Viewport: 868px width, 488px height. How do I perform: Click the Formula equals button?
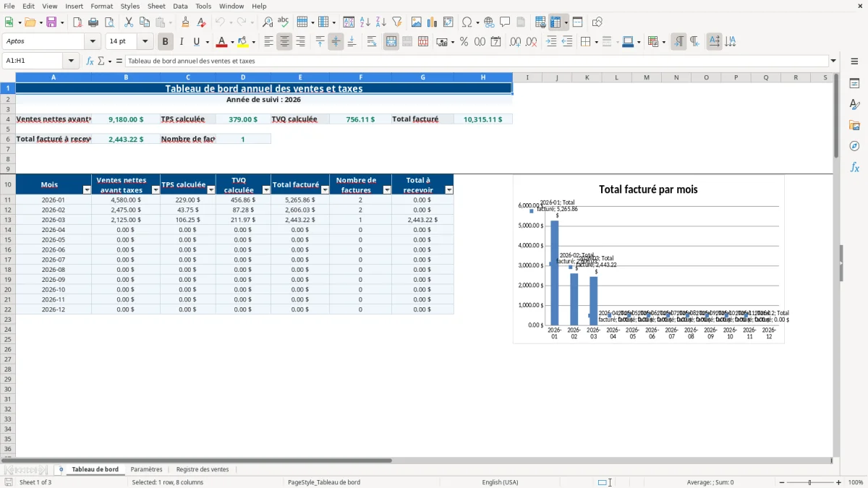click(x=119, y=61)
